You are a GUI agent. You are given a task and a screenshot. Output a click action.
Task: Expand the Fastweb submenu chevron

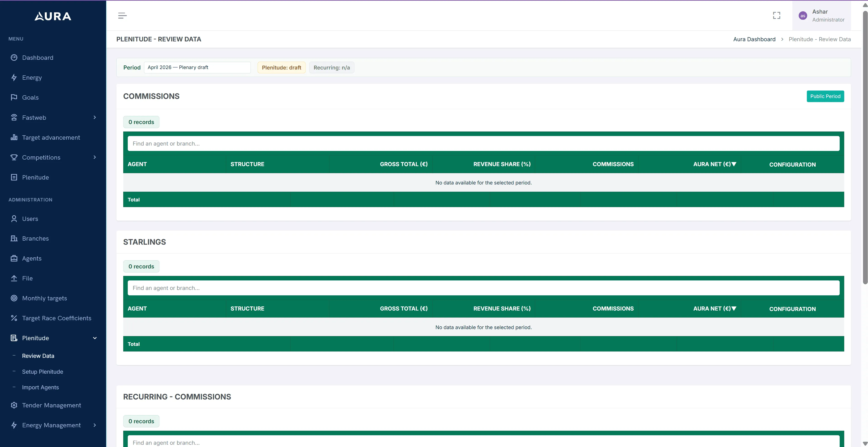[x=95, y=117]
